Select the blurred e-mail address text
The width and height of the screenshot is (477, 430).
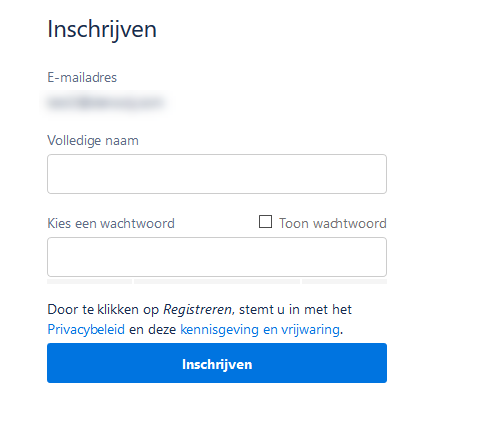(105, 102)
